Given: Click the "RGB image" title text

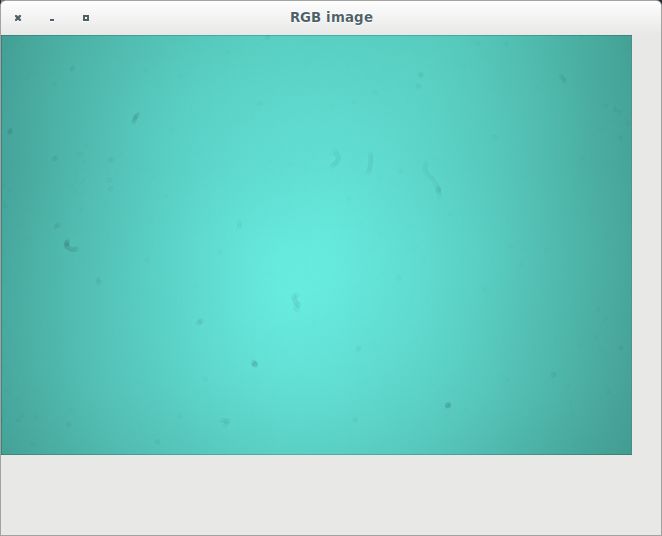Looking at the screenshot, I should (x=331, y=17).
